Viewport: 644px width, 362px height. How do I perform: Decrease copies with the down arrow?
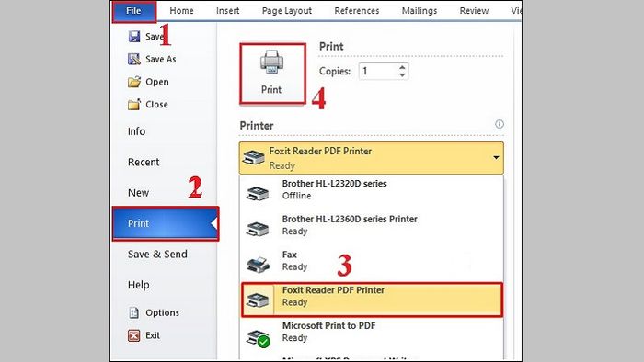point(402,75)
